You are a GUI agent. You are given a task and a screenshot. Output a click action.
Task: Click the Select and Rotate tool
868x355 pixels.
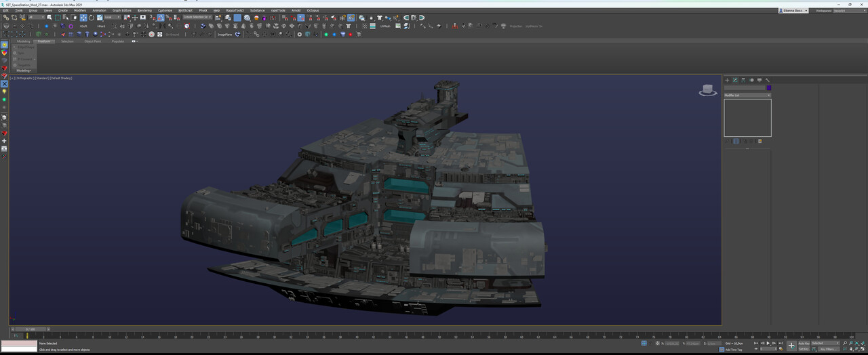pos(91,18)
